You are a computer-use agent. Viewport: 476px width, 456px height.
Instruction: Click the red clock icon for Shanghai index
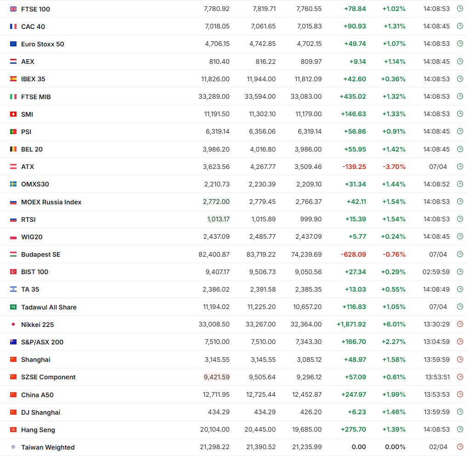tap(460, 359)
